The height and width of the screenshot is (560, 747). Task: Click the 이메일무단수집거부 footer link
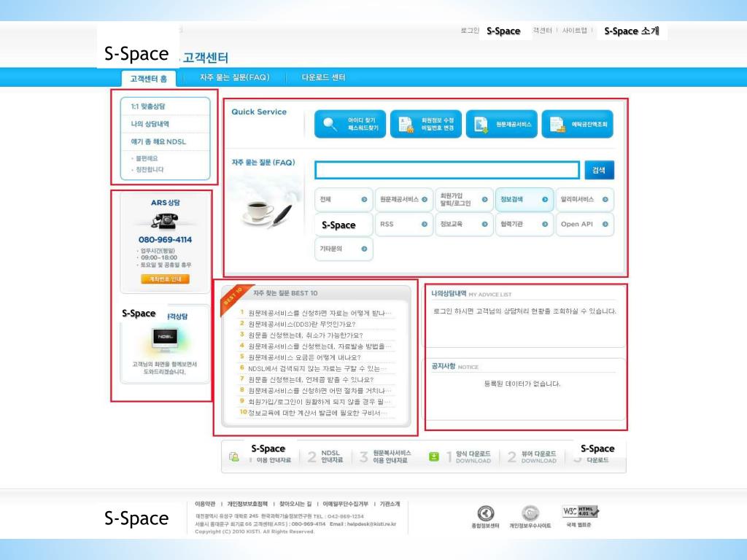click(x=345, y=504)
